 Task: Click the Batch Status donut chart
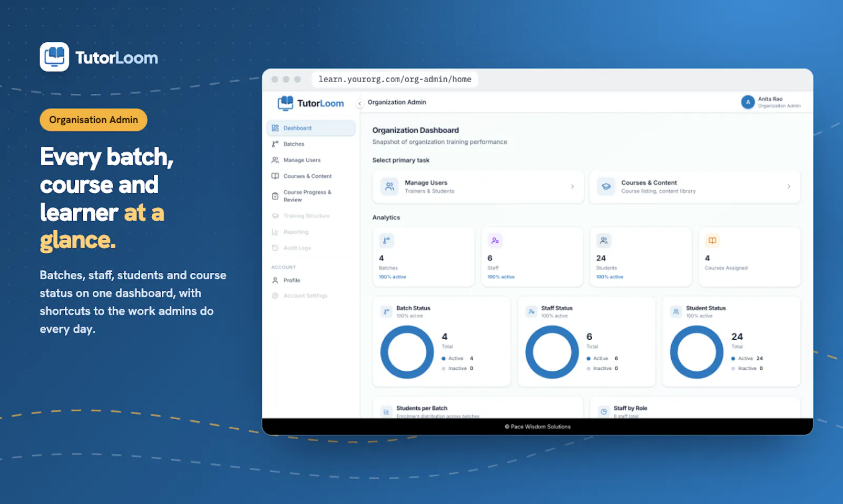click(407, 352)
